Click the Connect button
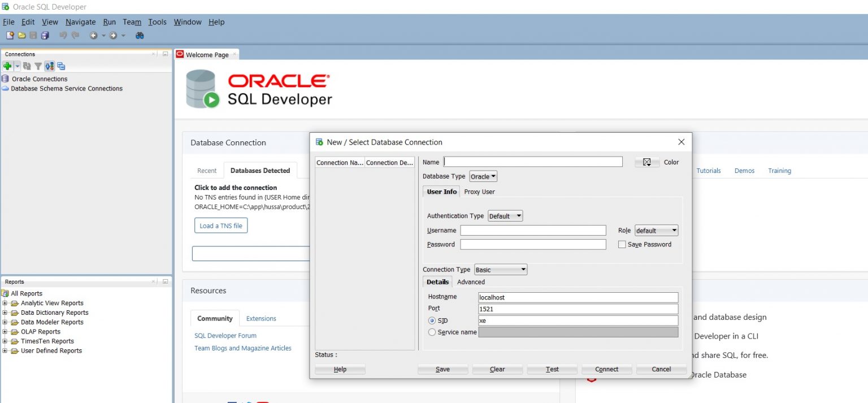The image size is (868, 403). coord(606,369)
